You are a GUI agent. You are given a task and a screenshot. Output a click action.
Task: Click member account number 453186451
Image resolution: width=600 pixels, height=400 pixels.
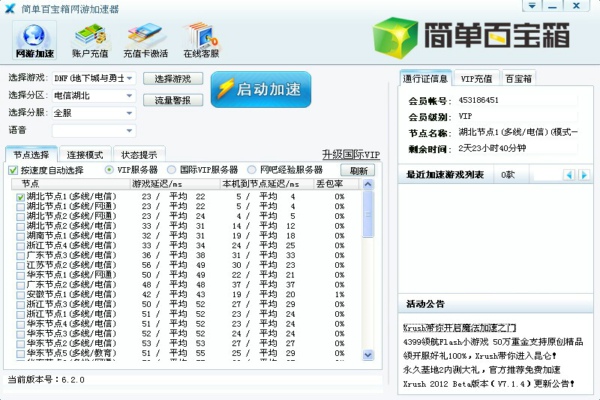[x=478, y=100]
